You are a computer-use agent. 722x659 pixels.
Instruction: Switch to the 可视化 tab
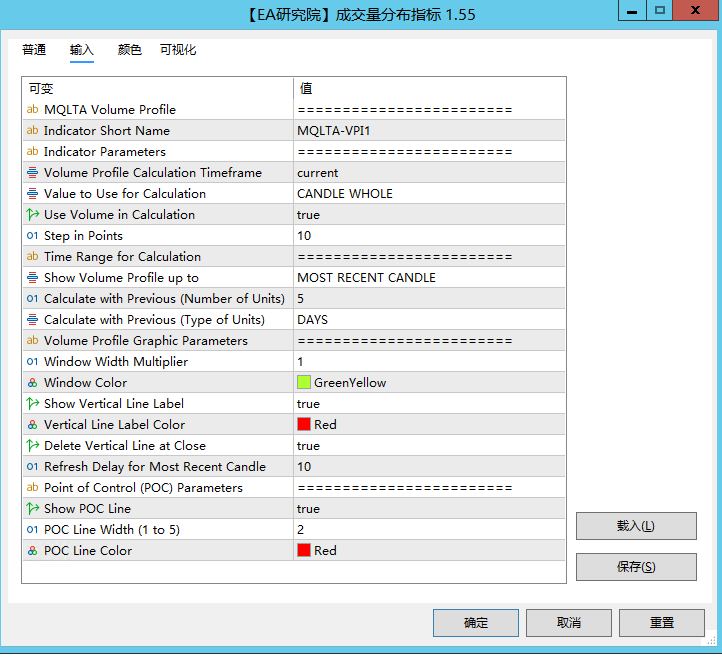178,50
